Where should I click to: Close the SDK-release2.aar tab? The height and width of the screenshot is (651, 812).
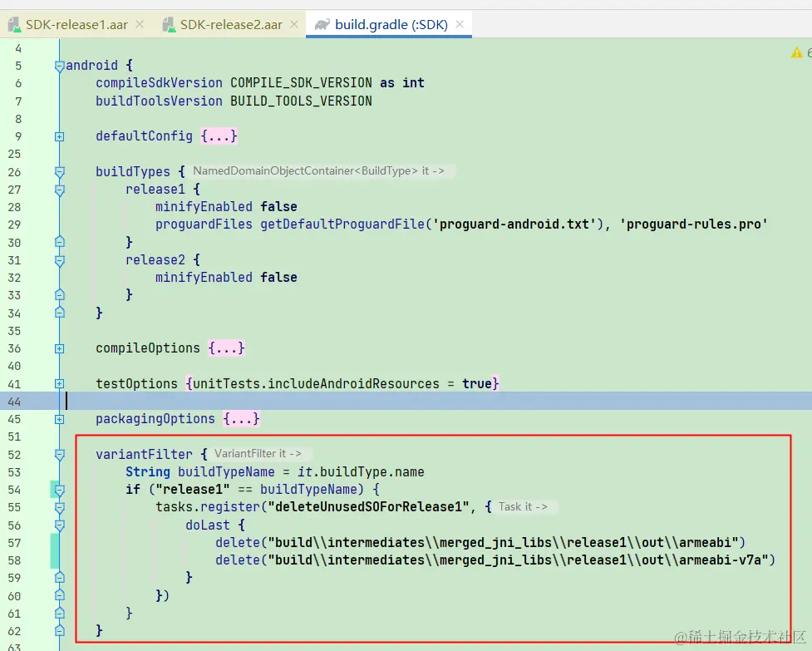294,24
